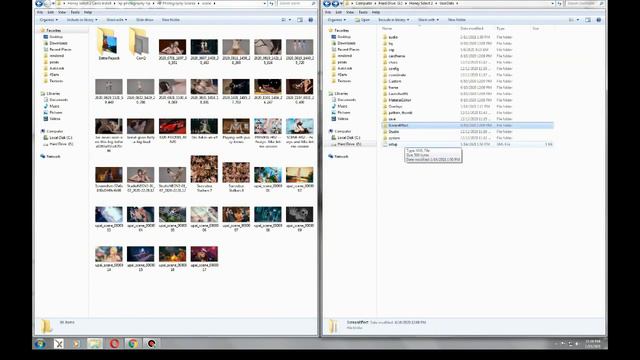Open Edit menu in the left window
Viewport: 640px width, 360px height.
coord(51,12)
